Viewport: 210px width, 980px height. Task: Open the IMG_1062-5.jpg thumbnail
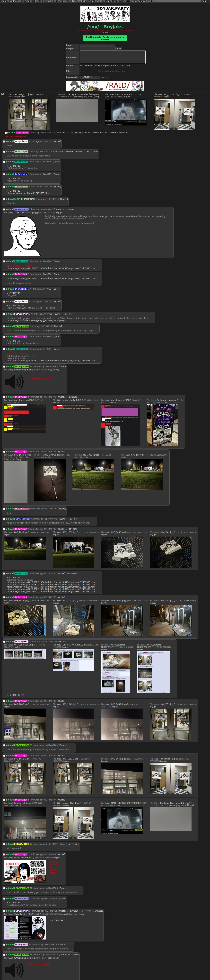click(x=174, y=114)
